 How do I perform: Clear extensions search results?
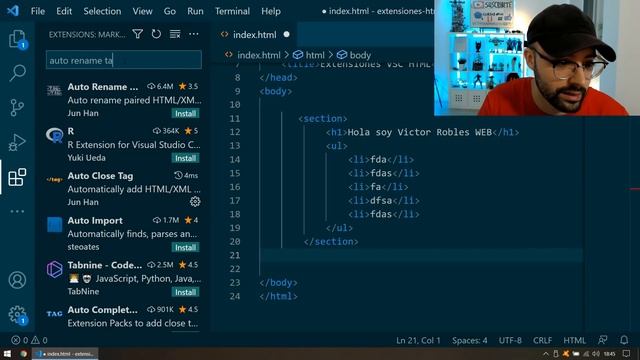(175, 34)
